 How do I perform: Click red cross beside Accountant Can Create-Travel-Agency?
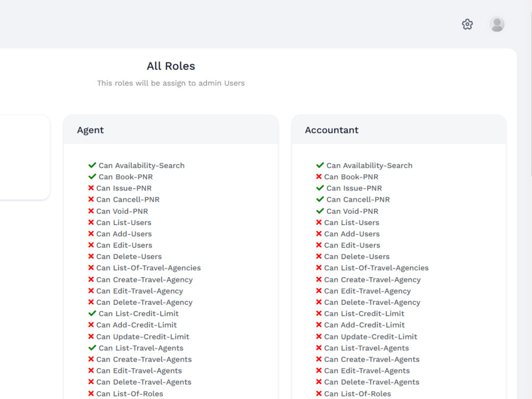point(319,280)
